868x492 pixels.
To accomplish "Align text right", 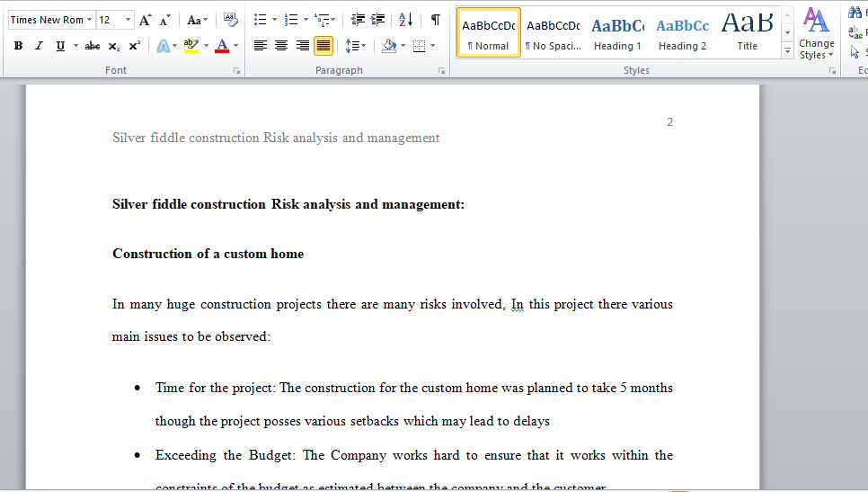I will pos(302,46).
